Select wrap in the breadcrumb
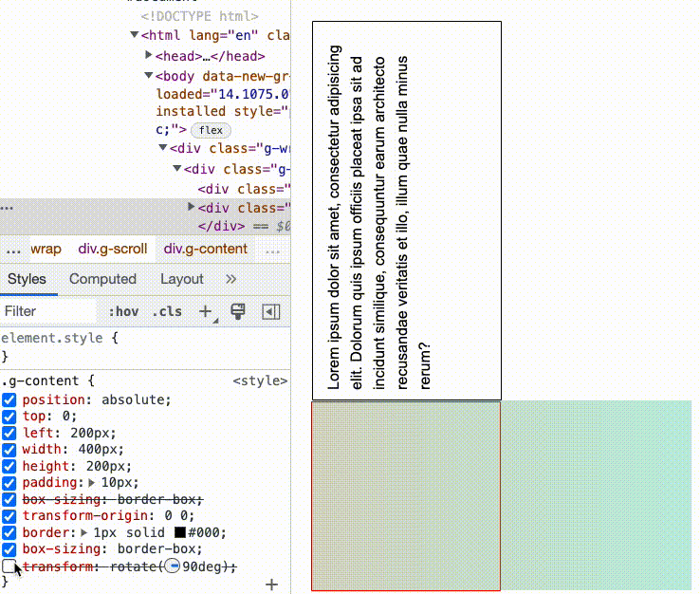 (46, 249)
